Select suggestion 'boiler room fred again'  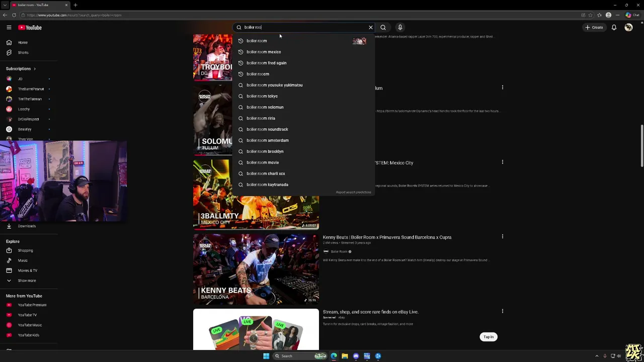click(303, 63)
